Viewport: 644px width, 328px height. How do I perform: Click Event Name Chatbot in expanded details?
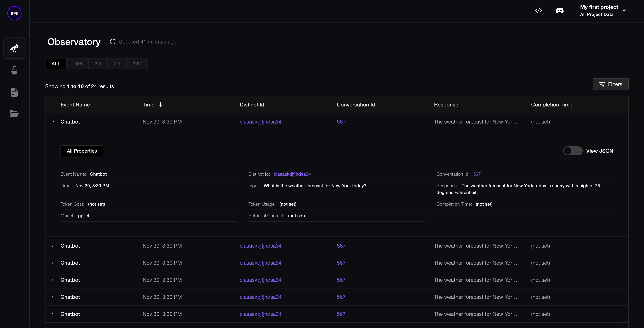pyautogui.click(x=98, y=174)
